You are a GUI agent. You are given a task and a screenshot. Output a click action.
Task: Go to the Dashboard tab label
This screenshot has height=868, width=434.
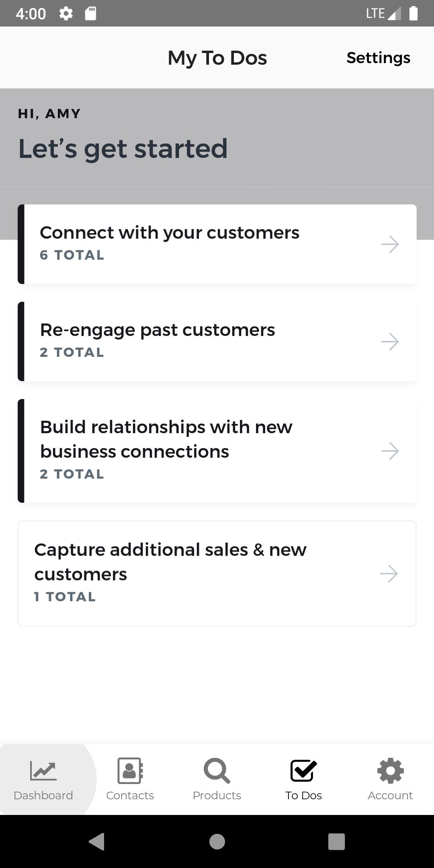[x=43, y=796]
